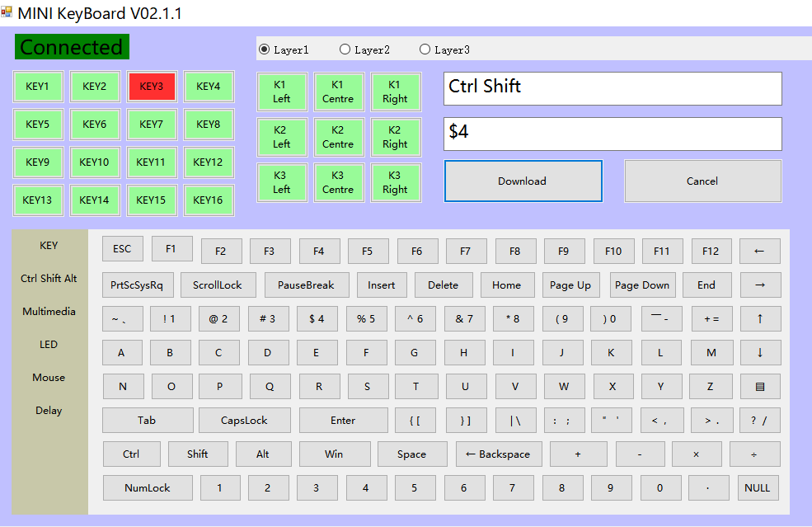Open the Ctrl Shift Alt category

click(x=49, y=279)
